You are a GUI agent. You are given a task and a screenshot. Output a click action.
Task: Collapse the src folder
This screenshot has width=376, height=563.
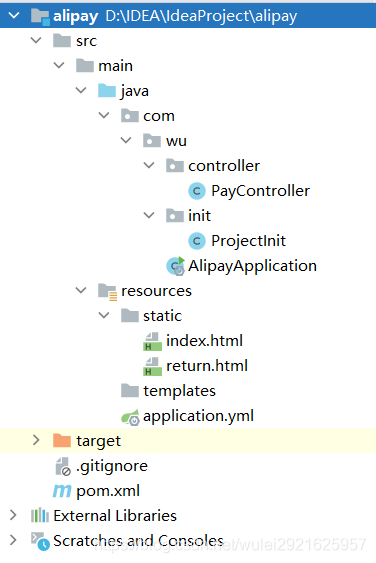(x=36, y=40)
